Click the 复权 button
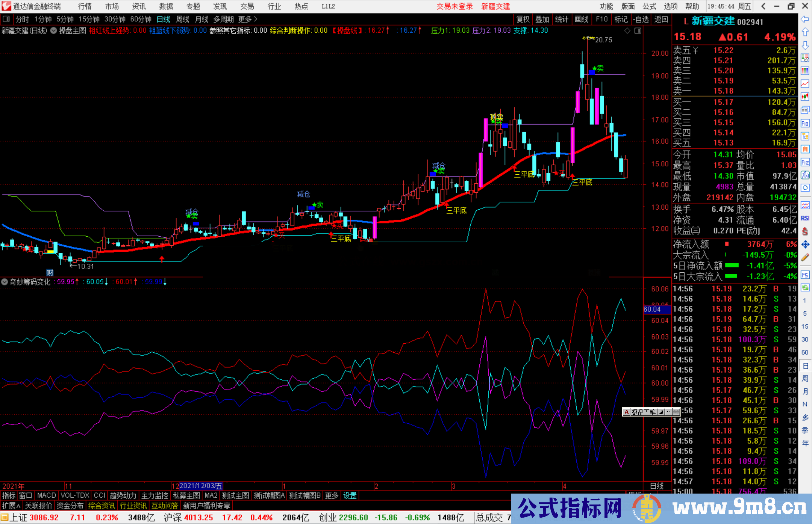Image resolution: width=812 pixels, height=524 pixels. click(x=523, y=19)
